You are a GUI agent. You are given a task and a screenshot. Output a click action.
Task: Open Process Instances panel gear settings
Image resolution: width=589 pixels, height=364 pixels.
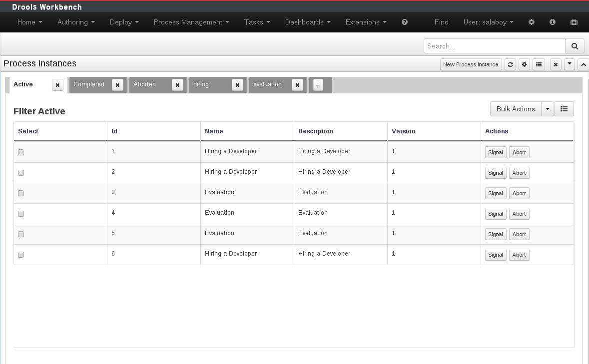coord(525,64)
